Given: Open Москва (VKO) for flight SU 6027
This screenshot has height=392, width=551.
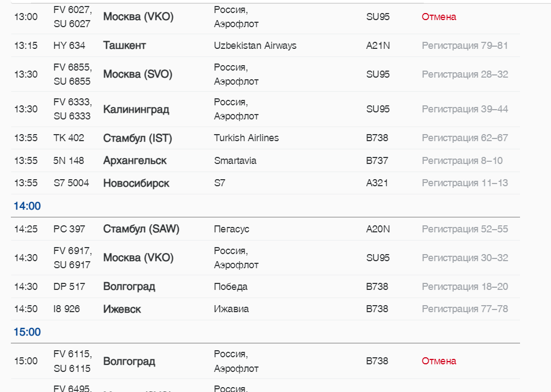Looking at the screenshot, I should click(x=138, y=17).
